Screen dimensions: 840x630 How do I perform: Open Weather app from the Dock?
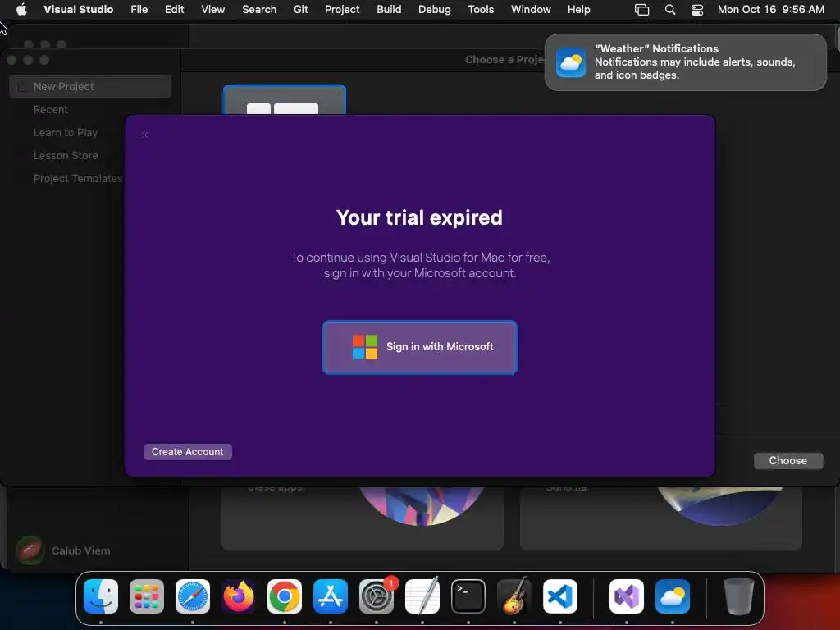tap(673, 596)
